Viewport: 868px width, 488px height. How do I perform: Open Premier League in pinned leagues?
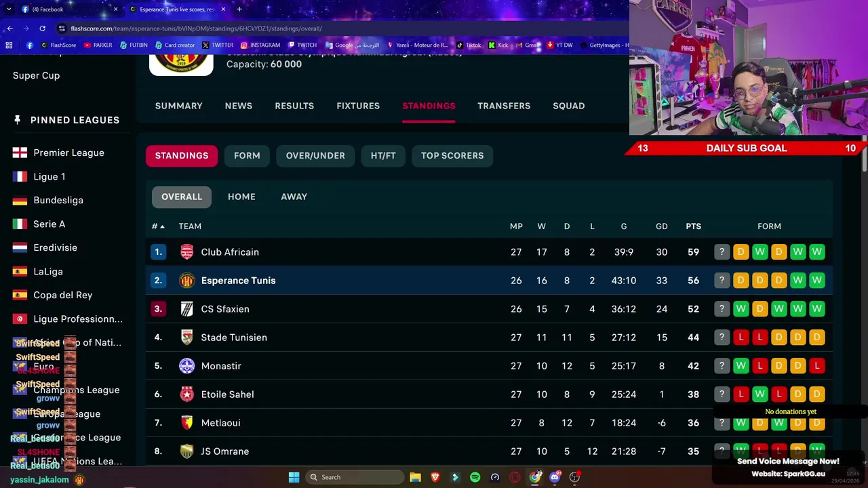[x=68, y=152]
